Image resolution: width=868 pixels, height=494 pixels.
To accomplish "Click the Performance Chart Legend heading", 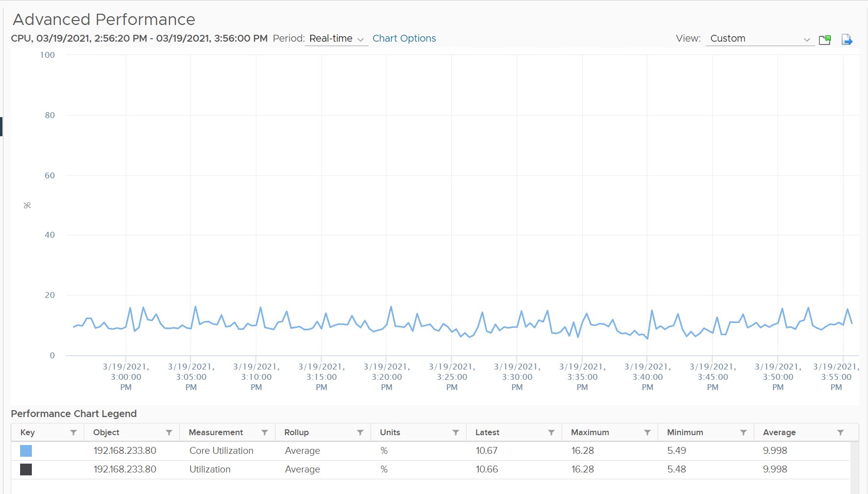I will tap(74, 414).
